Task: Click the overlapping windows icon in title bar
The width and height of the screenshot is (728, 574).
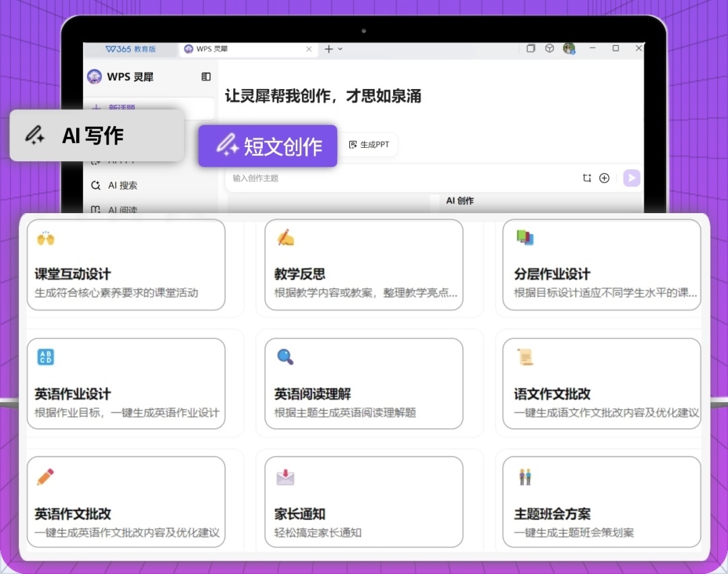Action: (x=531, y=49)
